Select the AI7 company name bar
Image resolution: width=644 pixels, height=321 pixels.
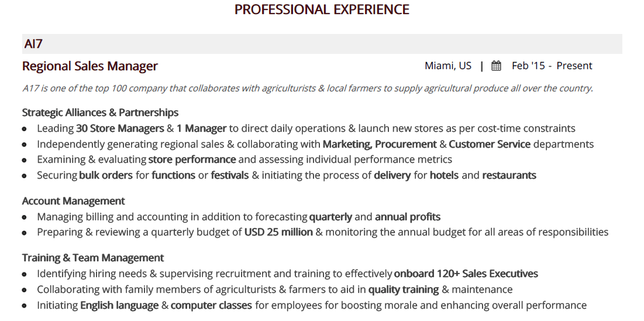(322, 44)
